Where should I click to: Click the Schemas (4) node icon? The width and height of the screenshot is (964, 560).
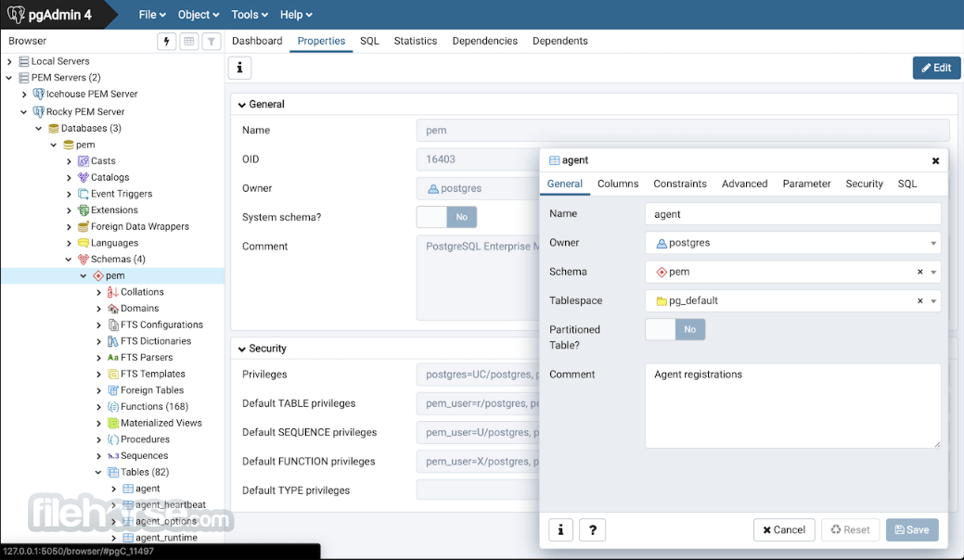pos(83,259)
